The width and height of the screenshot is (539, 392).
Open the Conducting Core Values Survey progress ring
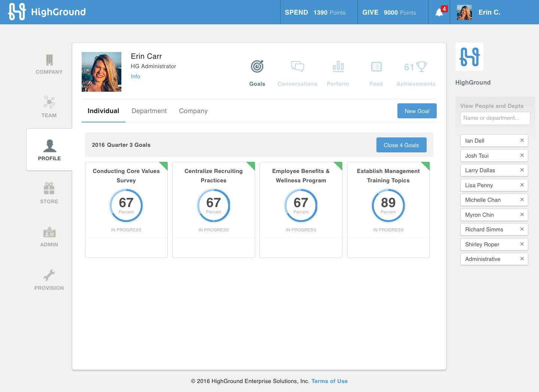(x=126, y=205)
